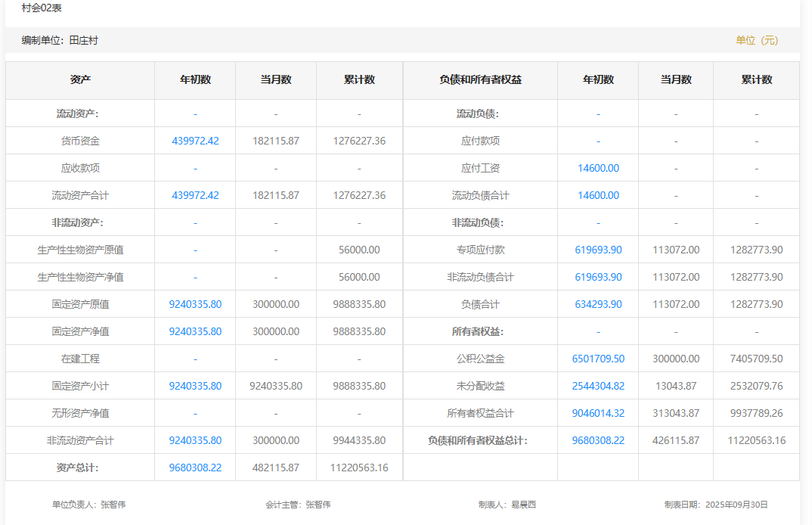Select 货币资金 累计数 cell 1276227.36
This screenshot has width=812, height=525.
coord(359,141)
